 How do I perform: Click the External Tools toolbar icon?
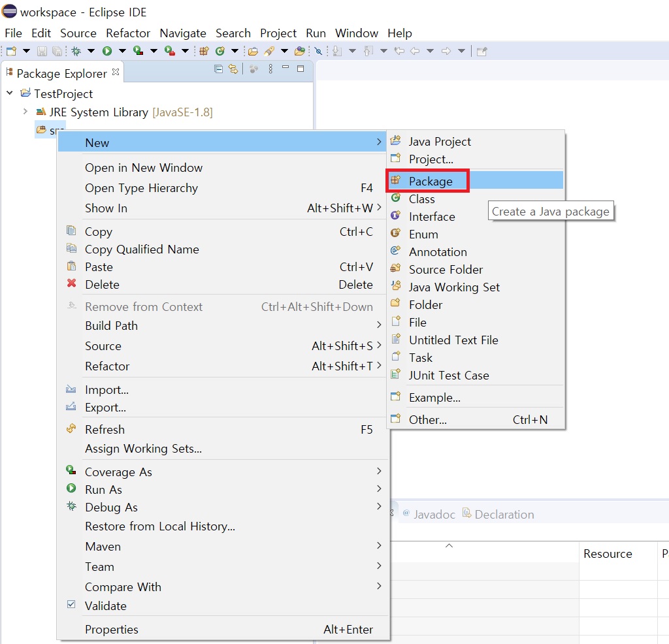coord(170,51)
